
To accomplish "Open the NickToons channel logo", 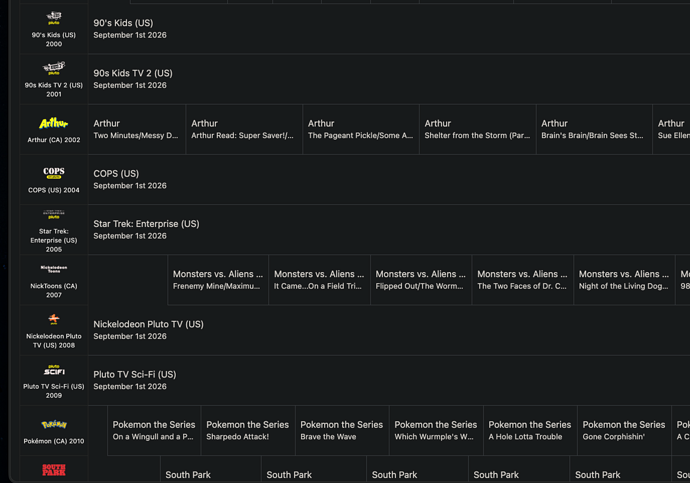I will click(54, 269).
